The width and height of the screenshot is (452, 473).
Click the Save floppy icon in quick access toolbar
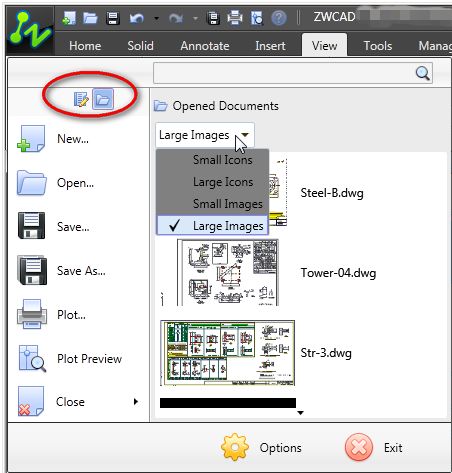click(113, 18)
